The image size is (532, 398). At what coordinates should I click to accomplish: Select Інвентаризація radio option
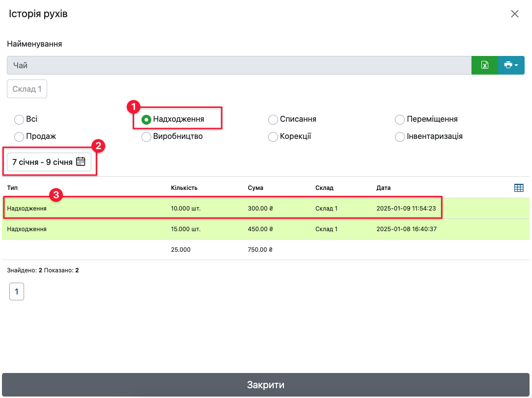pos(400,137)
